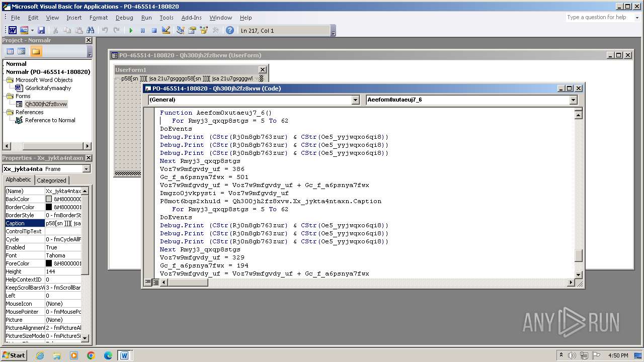Click View Code icon in Project pane
Screen dimensions: 644x362
coord(10,51)
